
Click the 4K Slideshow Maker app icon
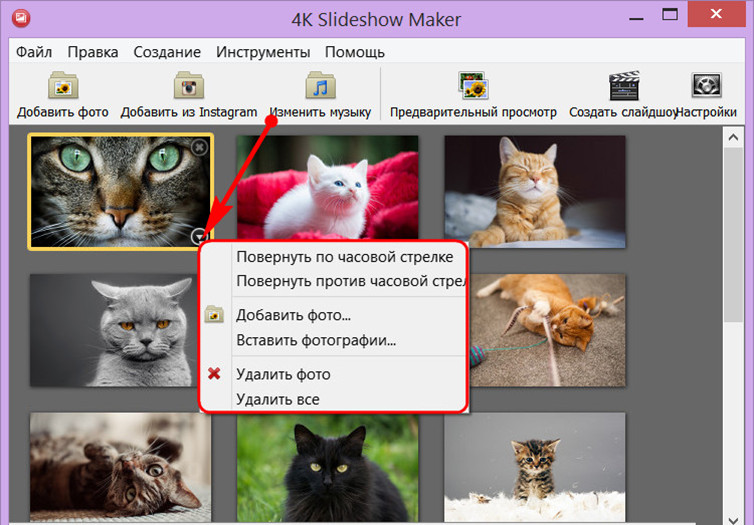click(21, 18)
